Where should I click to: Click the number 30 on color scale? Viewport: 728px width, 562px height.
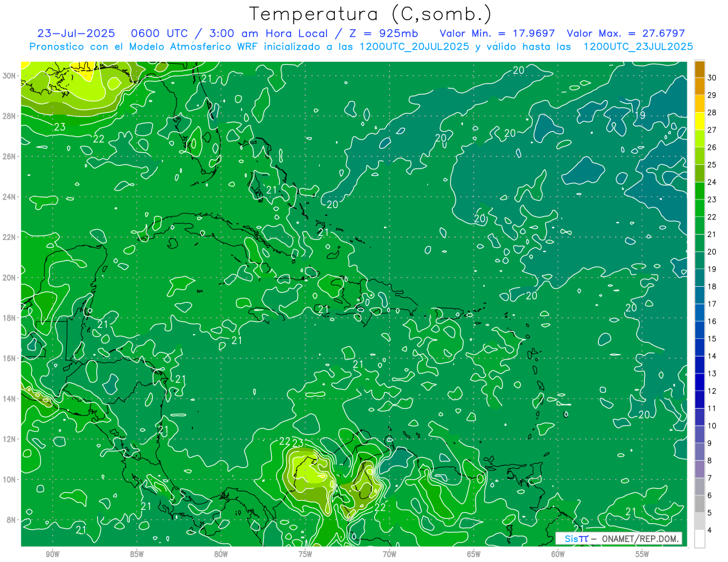pos(712,78)
